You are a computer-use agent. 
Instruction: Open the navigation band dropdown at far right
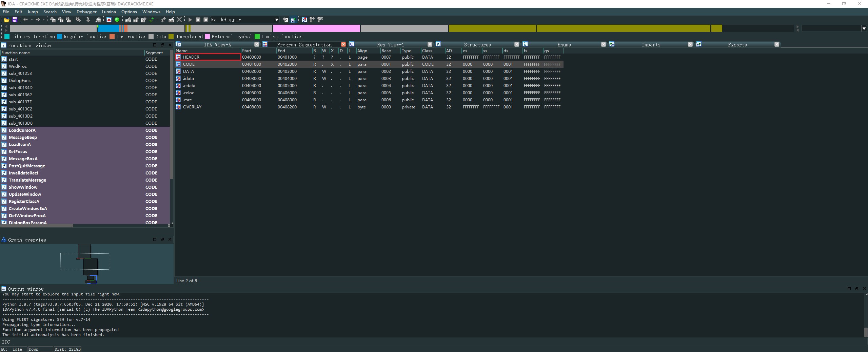[864, 28]
